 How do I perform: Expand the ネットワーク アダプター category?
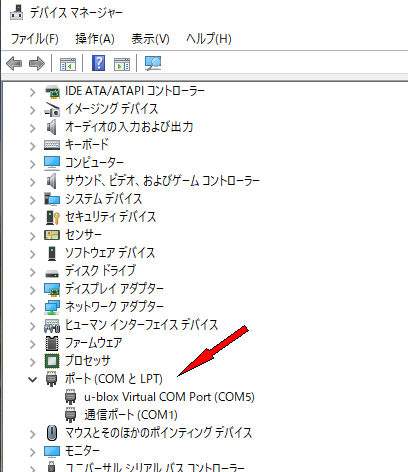pyautogui.click(x=32, y=307)
